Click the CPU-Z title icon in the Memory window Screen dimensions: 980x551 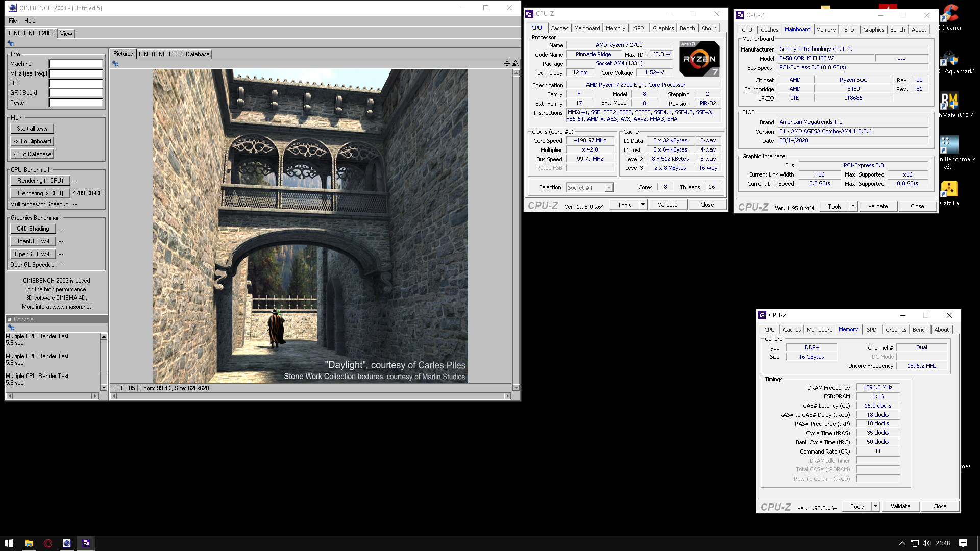762,315
